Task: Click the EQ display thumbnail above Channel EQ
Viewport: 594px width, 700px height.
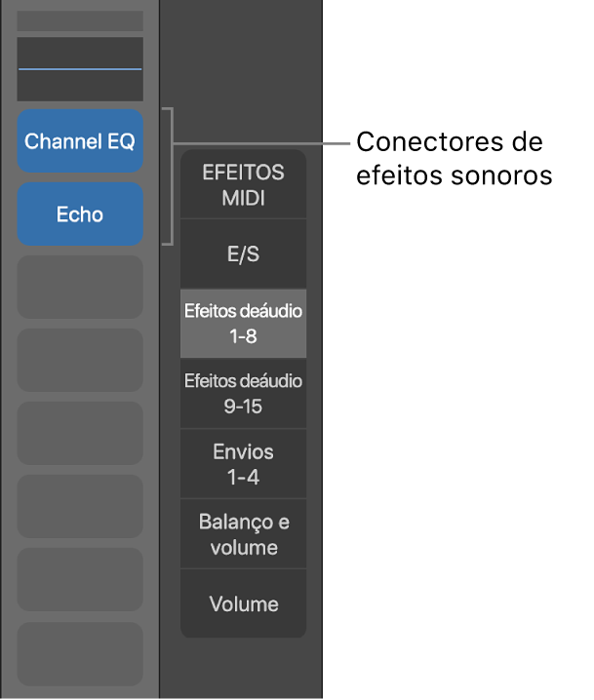Action: (x=80, y=84)
